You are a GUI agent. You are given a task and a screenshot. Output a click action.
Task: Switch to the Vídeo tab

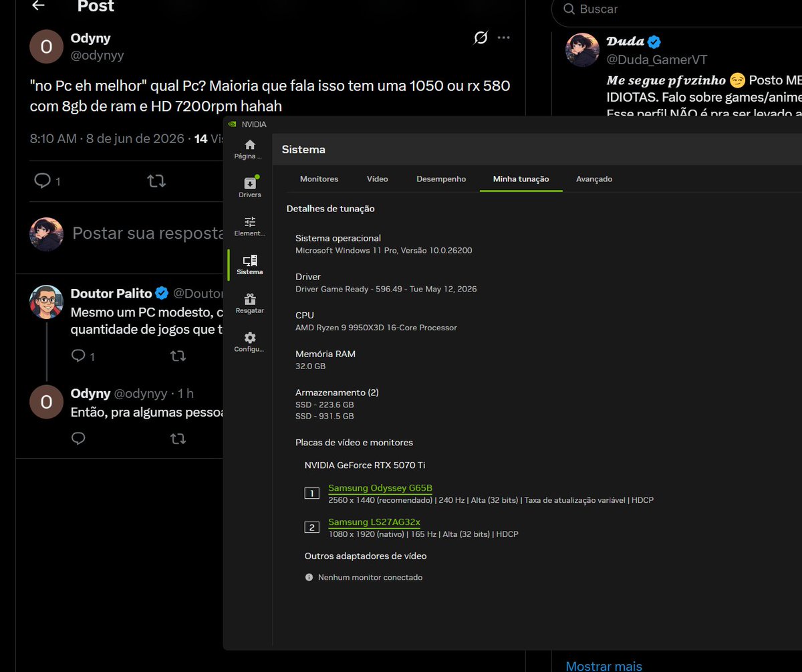(x=377, y=179)
